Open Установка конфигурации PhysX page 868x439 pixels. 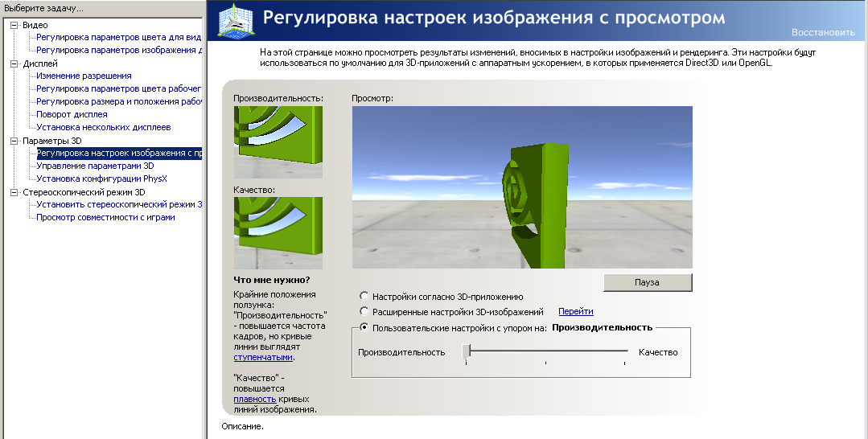101,178
